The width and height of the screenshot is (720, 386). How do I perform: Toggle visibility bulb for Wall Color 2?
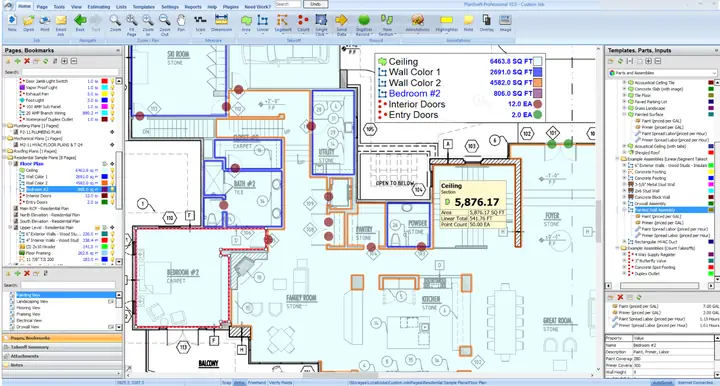click(112, 183)
